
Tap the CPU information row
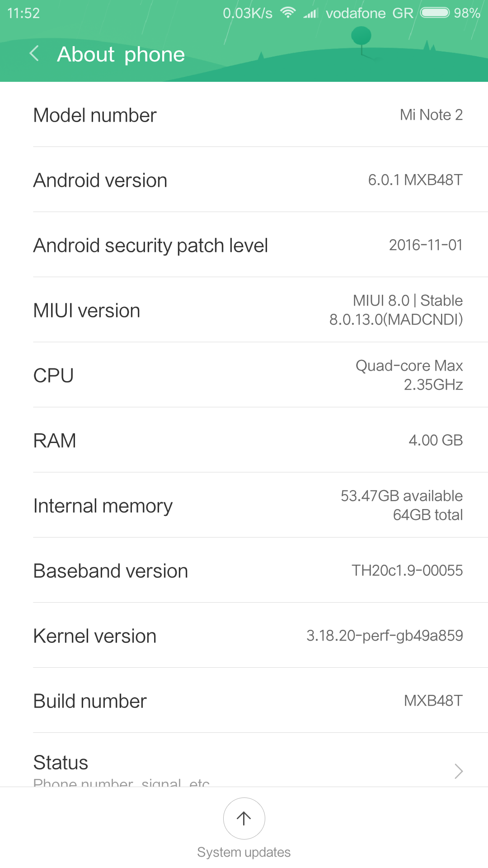coord(244,375)
